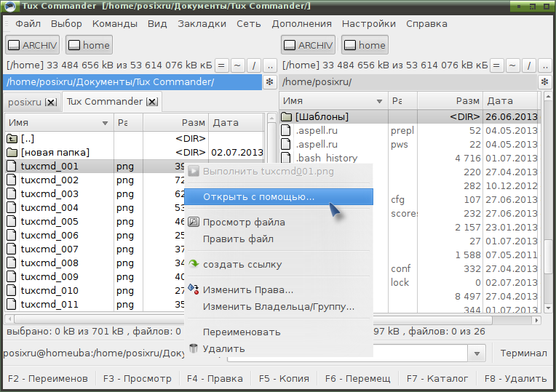Choose 'Изменить Права...' in context menu
556x392 pixels.
click(279, 290)
